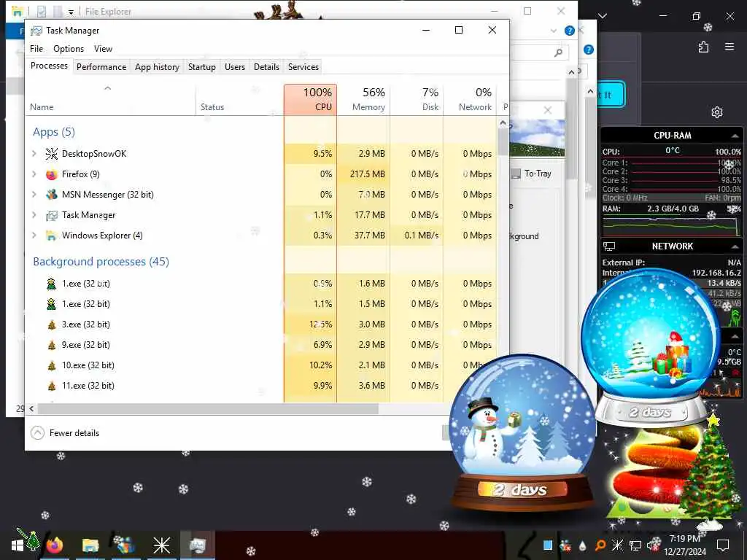
Task: Click the 10.exe tree icon
Action: pos(52,366)
